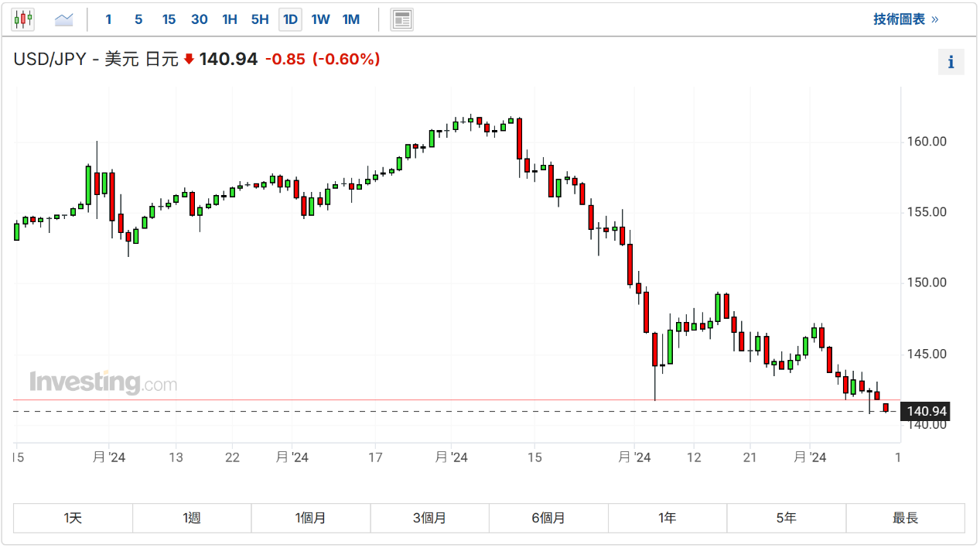Select the candlestick chart type icon
Screen dimensions: 980x548
(23, 19)
